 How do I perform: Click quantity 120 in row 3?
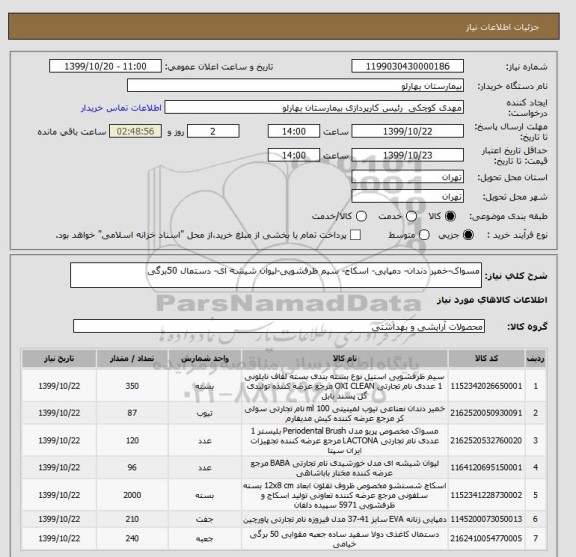coord(132,440)
